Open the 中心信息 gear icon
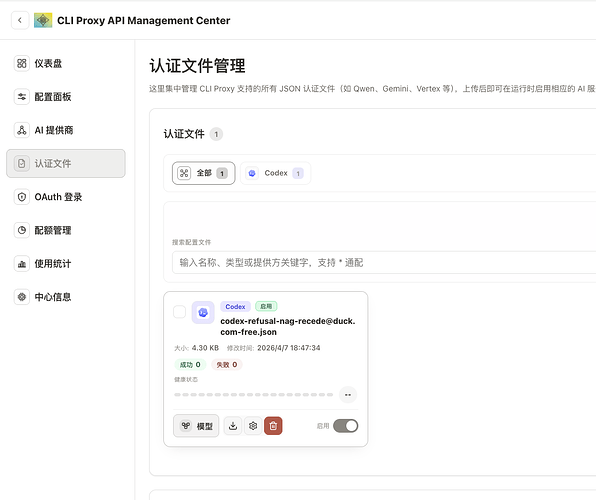Image resolution: width=596 pixels, height=500 pixels. 22,297
